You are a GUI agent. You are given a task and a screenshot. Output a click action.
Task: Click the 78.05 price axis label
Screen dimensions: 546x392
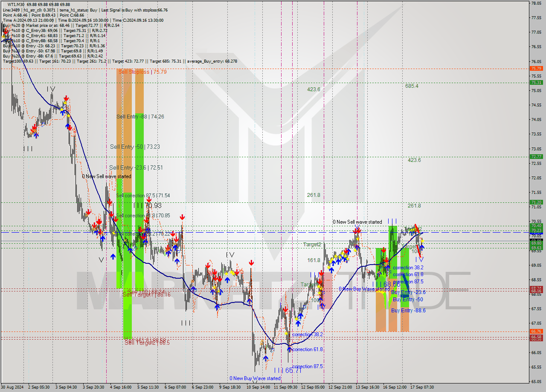(537, 3)
